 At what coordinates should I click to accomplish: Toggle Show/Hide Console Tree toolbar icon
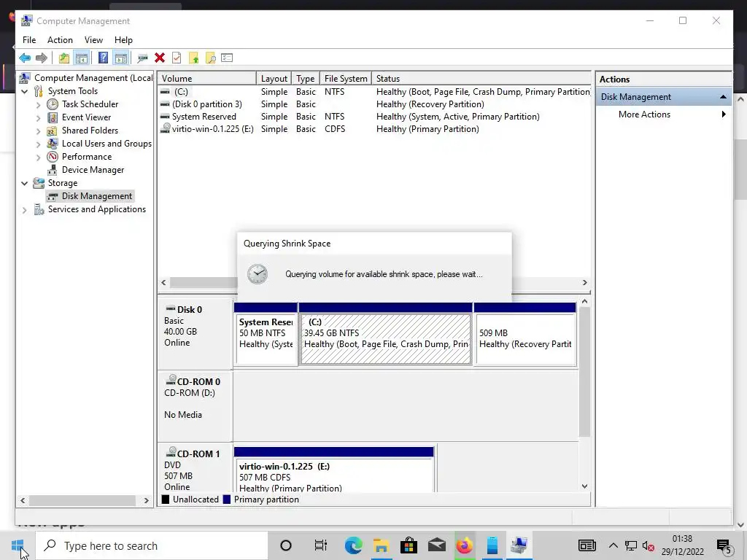pos(82,58)
